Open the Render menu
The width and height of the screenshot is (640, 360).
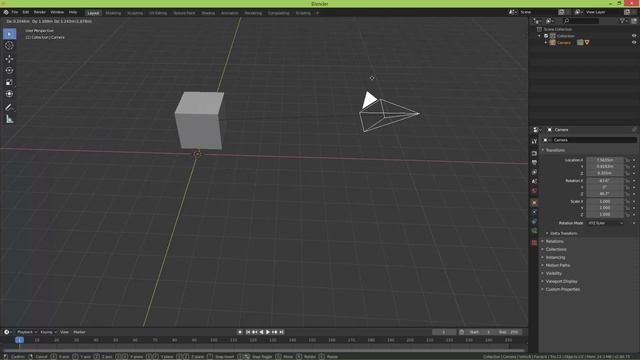[40, 12]
